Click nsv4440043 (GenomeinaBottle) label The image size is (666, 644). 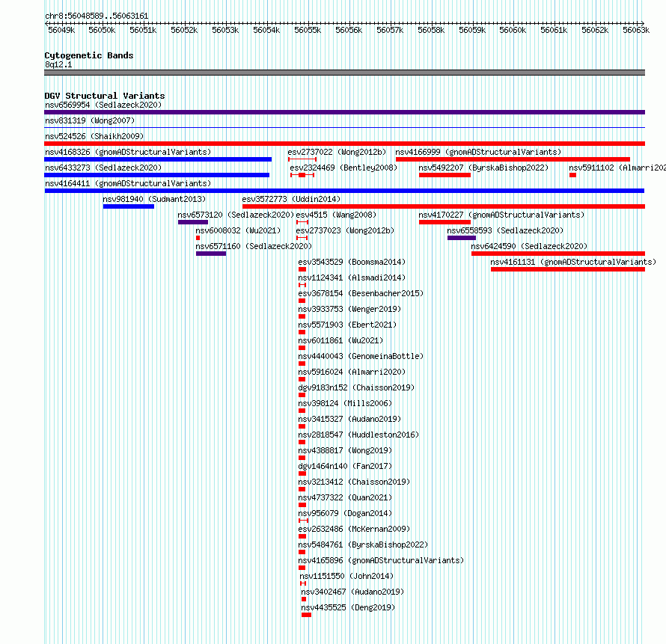pos(361,356)
